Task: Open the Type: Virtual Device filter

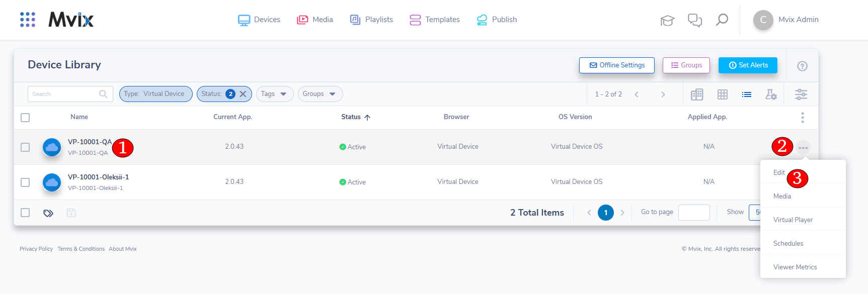Action: [x=156, y=94]
